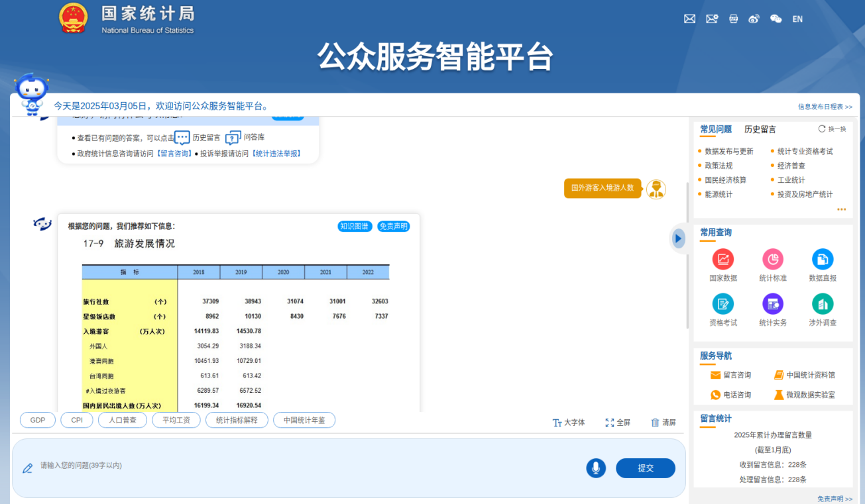Open the Weibo icon in header
Image resolution: width=865 pixels, height=504 pixels.
[754, 19]
